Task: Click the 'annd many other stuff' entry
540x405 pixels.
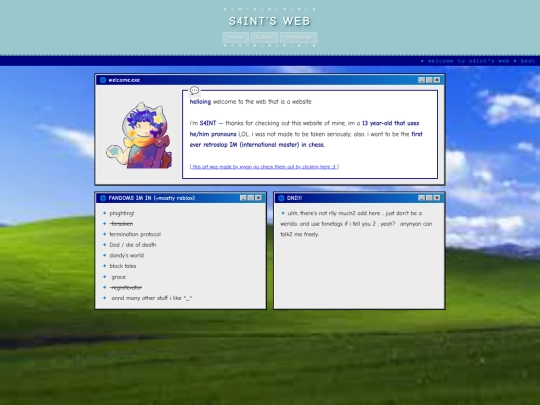Action: pos(152,298)
